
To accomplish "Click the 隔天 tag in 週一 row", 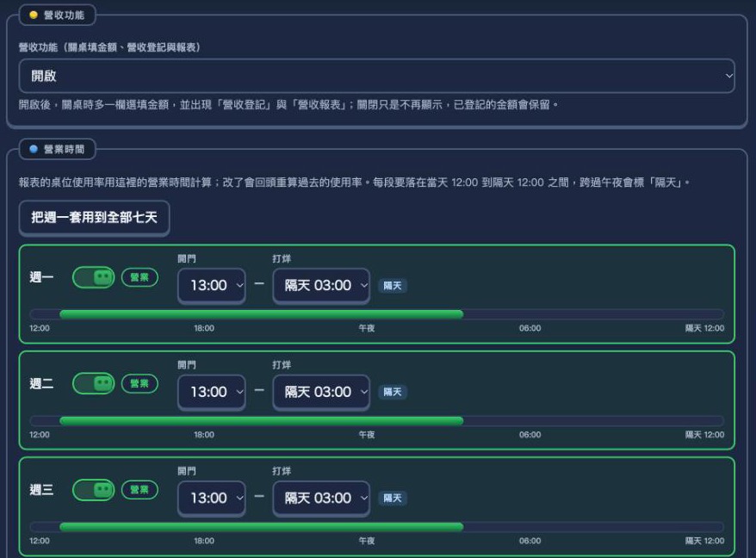I will point(393,286).
